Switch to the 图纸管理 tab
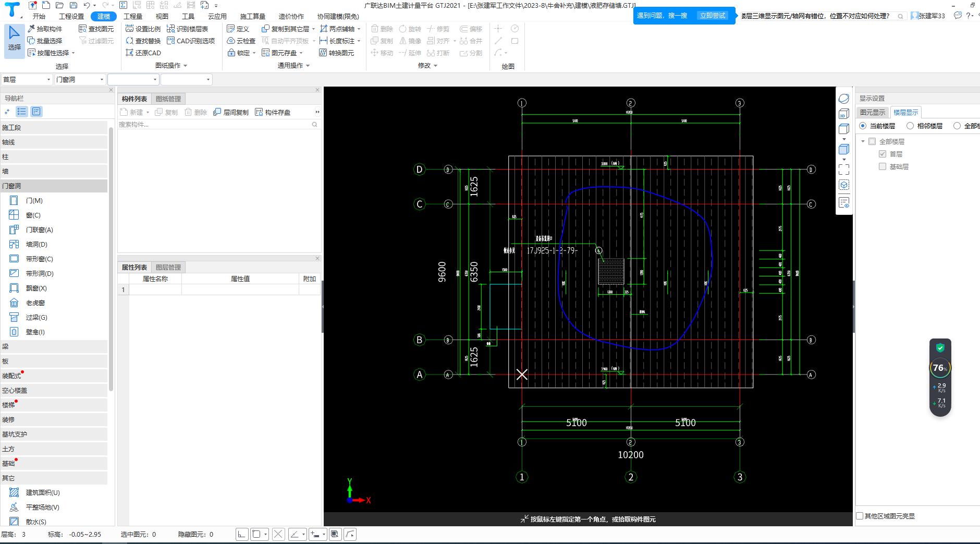This screenshot has height=544, width=980. tap(168, 99)
